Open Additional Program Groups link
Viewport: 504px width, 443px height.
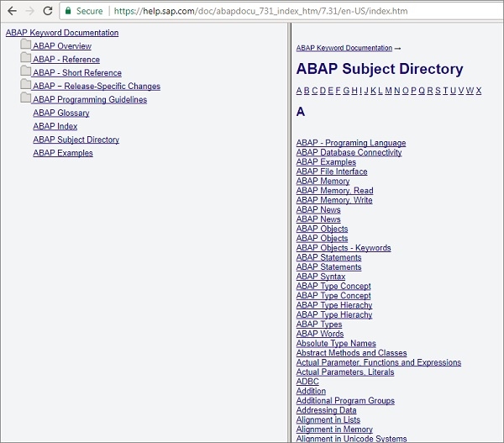coord(345,401)
